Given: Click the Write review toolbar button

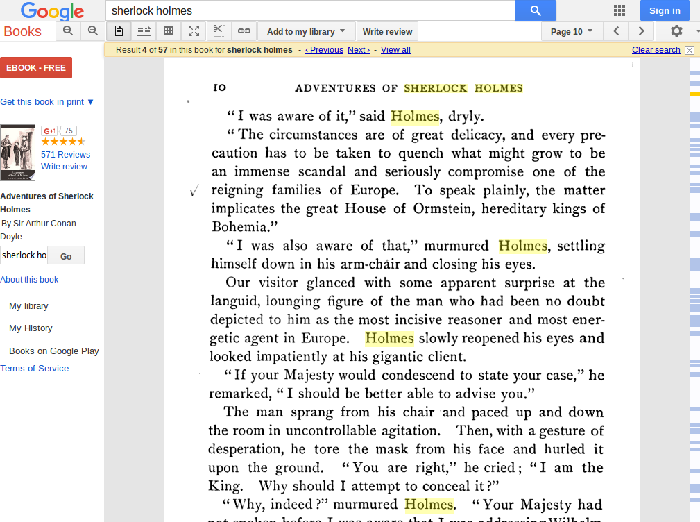Looking at the screenshot, I should point(387,32).
